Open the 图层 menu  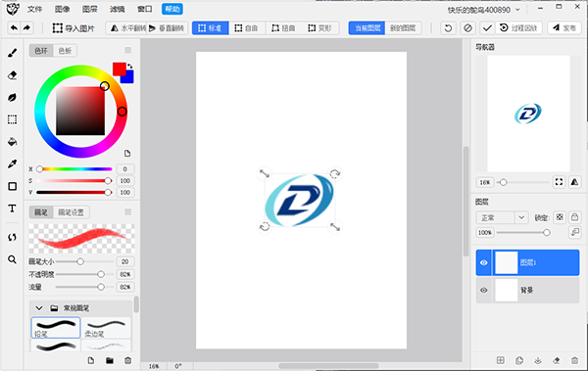pos(89,9)
